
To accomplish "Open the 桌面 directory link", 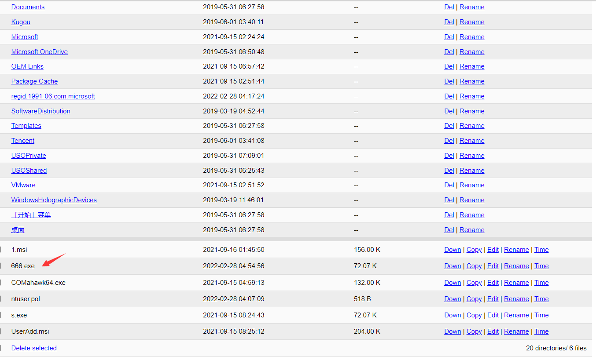I will coord(18,230).
